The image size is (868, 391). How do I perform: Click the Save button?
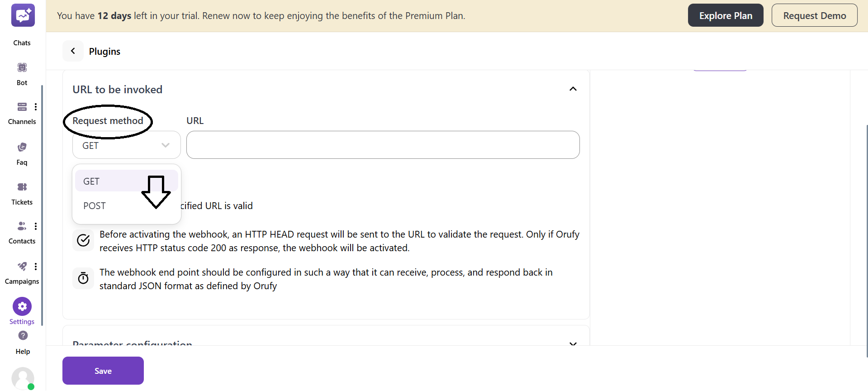click(103, 370)
